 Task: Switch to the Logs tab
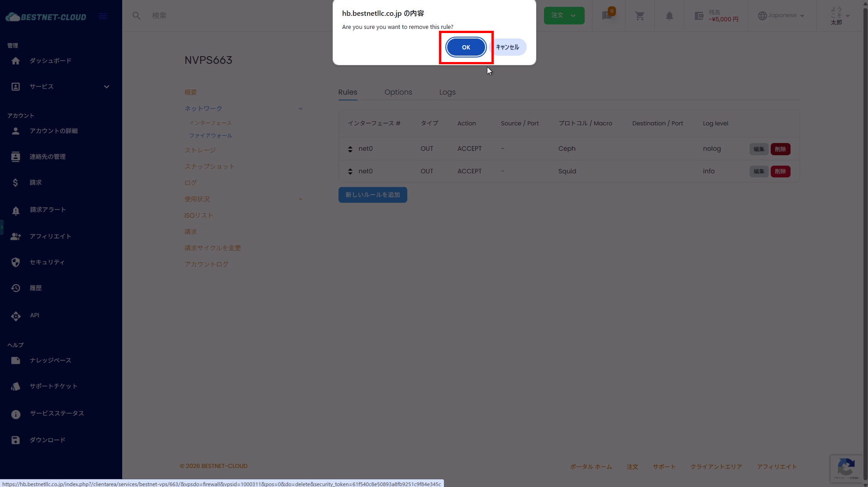447,92
